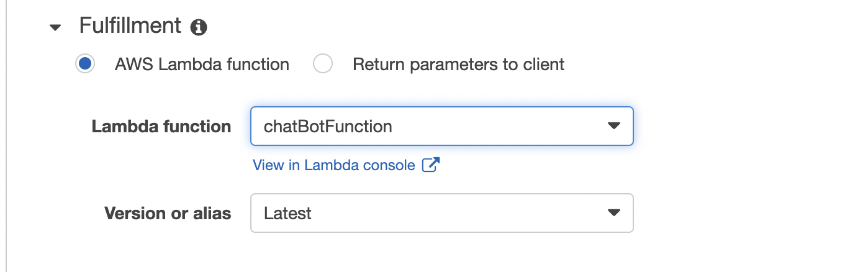This screenshot has height=272, width=868.
Task: Click the caret arrow in the Latest selector
Action: (613, 213)
